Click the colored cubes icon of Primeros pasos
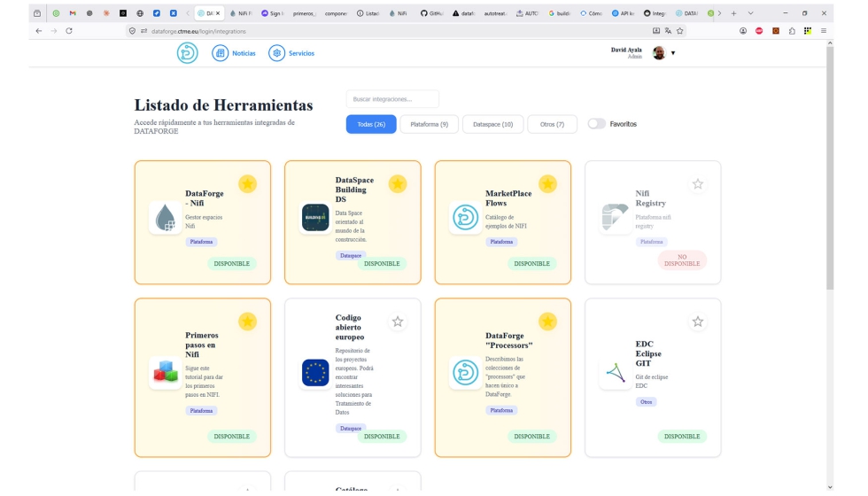The image size is (868, 496). click(165, 373)
